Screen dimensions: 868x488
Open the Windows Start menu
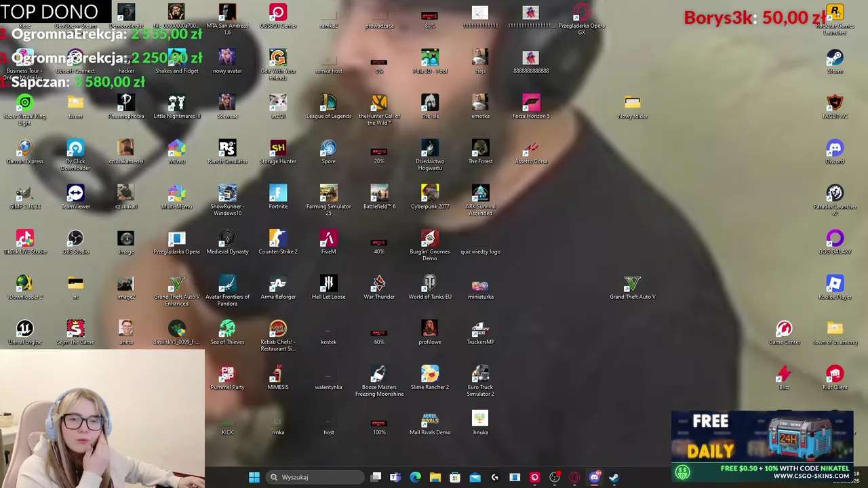coord(254,477)
